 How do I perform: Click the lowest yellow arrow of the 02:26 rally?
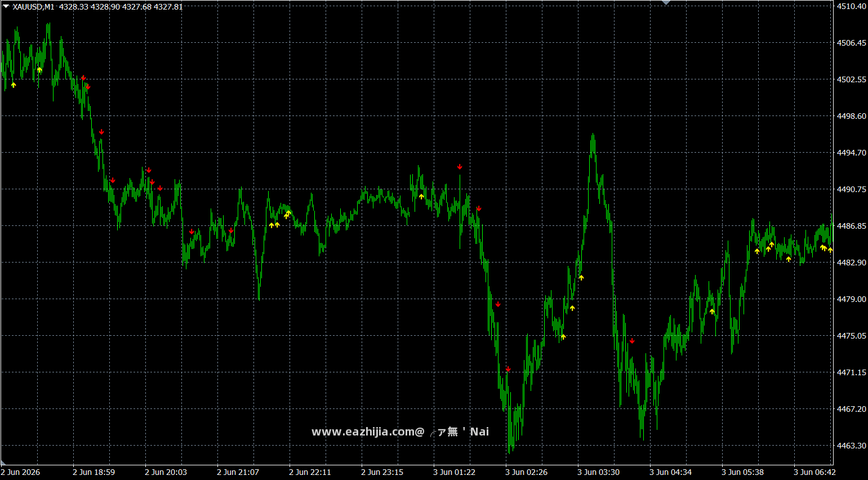(x=563, y=337)
